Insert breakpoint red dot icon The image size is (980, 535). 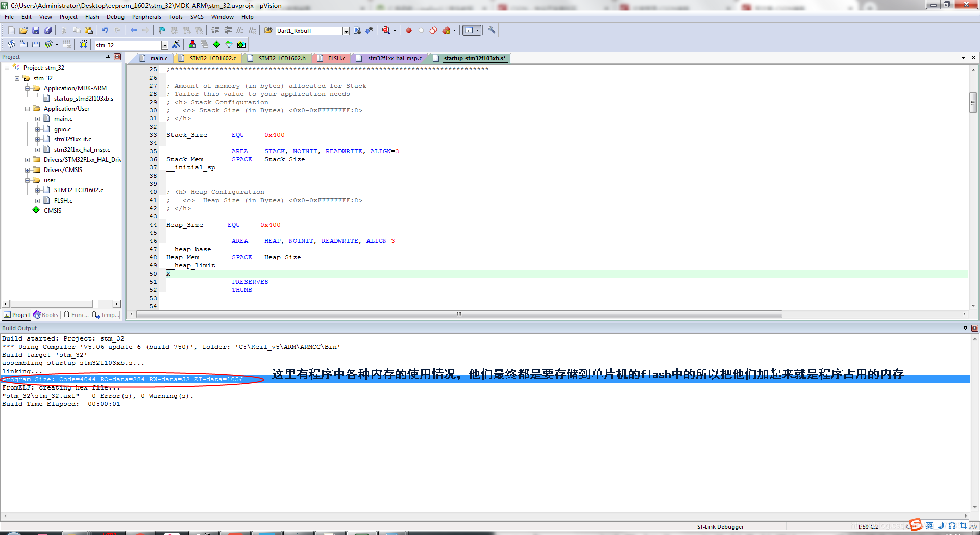[409, 30]
